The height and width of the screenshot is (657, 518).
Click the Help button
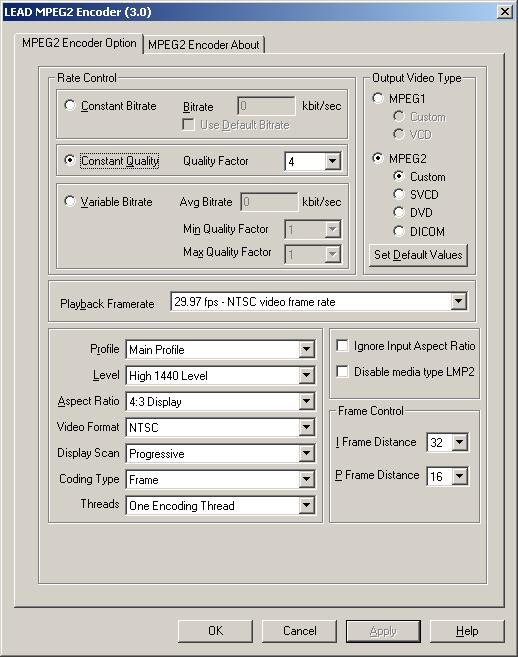467,631
